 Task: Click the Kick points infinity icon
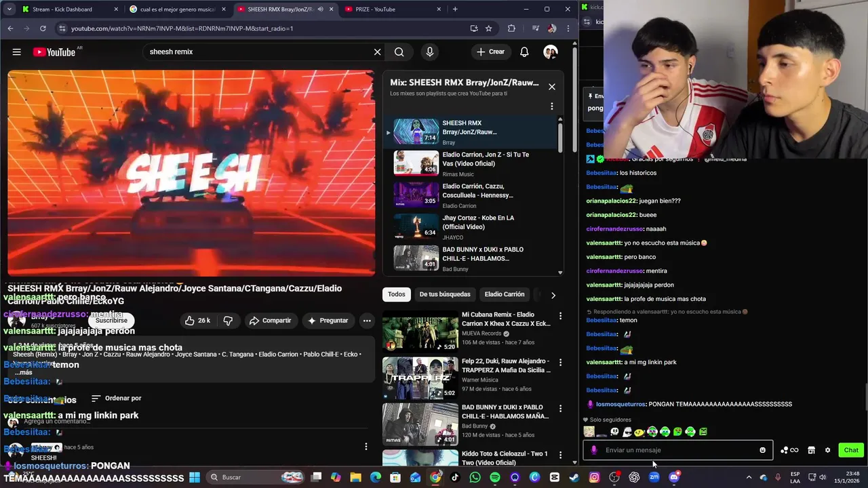789,450
